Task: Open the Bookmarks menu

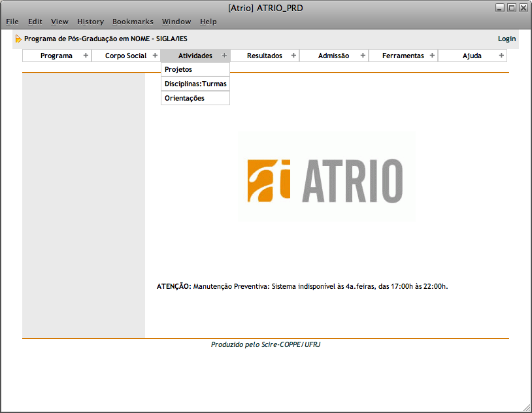Action: (x=133, y=22)
